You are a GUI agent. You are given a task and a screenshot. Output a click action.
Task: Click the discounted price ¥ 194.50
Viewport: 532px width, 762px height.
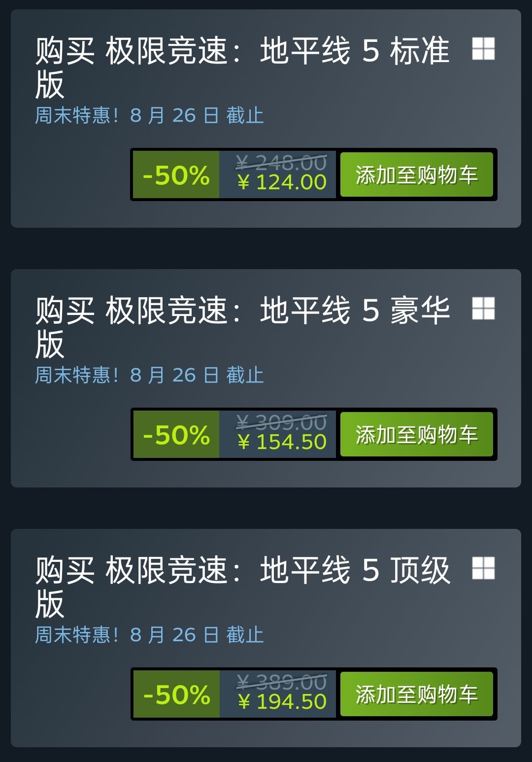[x=282, y=702]
